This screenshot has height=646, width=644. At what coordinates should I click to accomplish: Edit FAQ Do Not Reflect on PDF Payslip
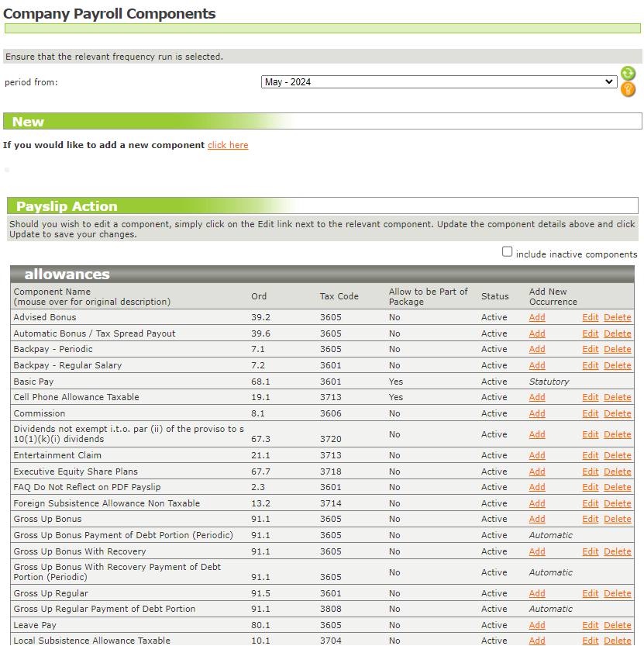coord(591,487)
